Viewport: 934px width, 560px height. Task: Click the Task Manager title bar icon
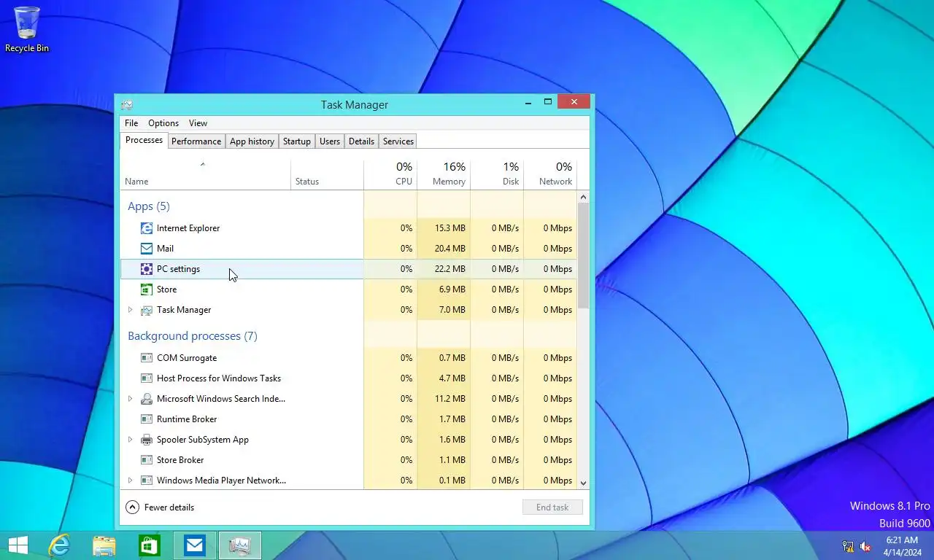(x=127, y=105)
